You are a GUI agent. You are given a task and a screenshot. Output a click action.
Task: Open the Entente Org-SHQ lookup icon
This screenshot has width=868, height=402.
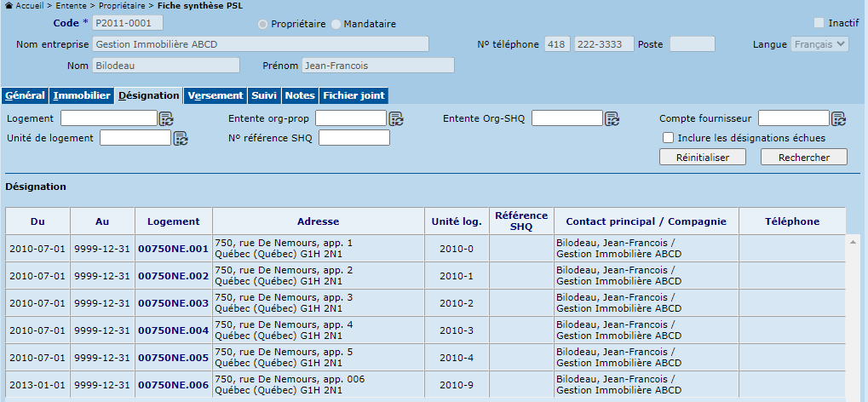pyautogui.click(x=612, y=119)
